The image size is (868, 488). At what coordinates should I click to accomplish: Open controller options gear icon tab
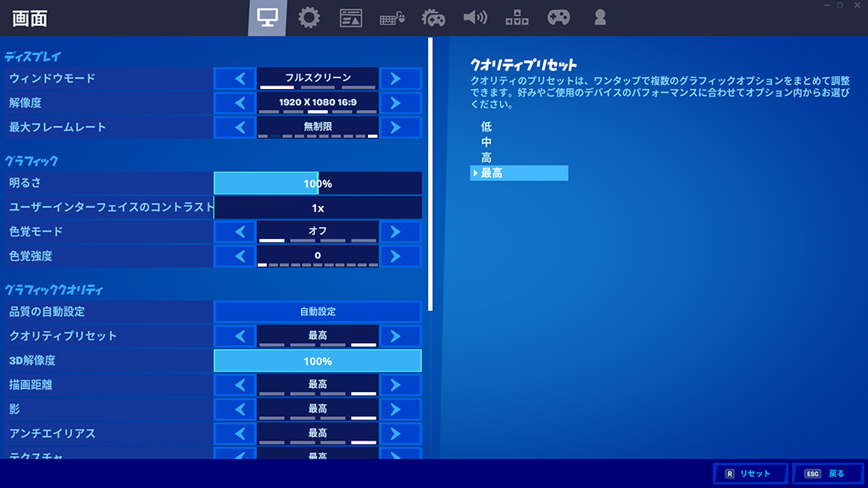tap(433, 18)
